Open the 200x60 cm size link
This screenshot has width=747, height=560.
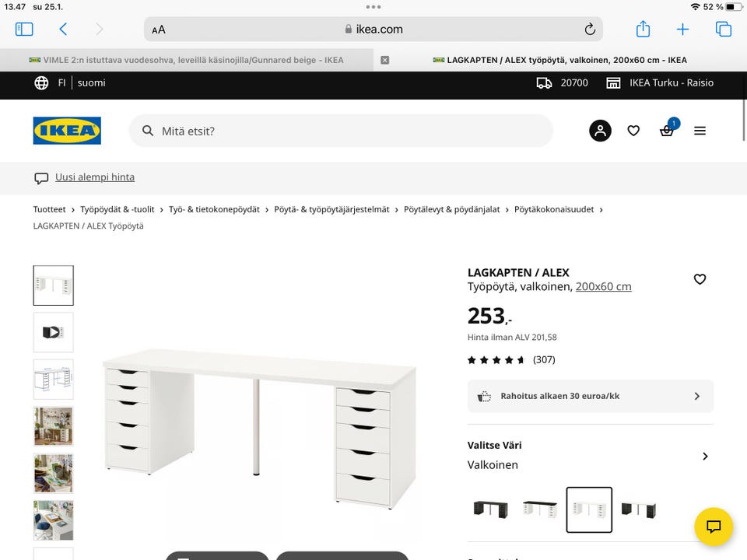(x=604, y=287)
